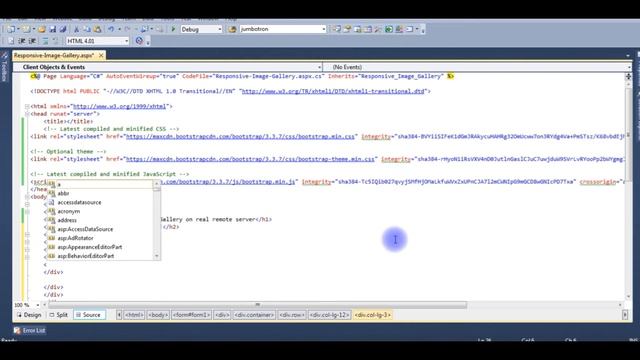
Task: Start debugging with the green play icon
Action: coord(173,29)
